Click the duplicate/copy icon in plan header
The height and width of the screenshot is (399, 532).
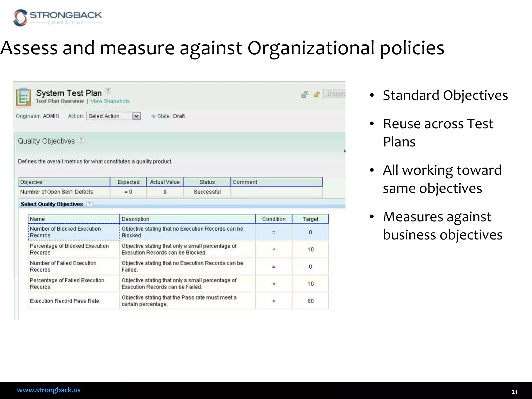pos(305,94)
